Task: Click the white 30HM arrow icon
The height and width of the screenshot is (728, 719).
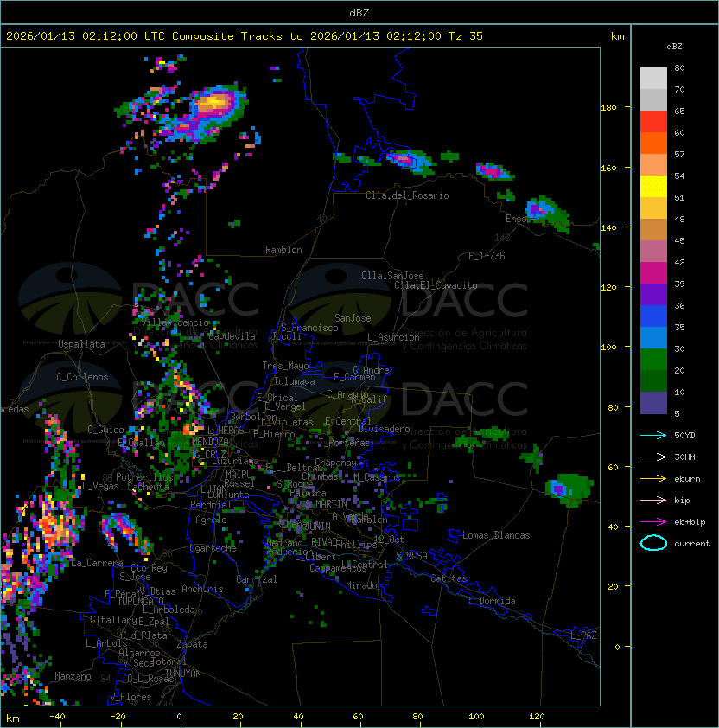Action: [653, 457]
